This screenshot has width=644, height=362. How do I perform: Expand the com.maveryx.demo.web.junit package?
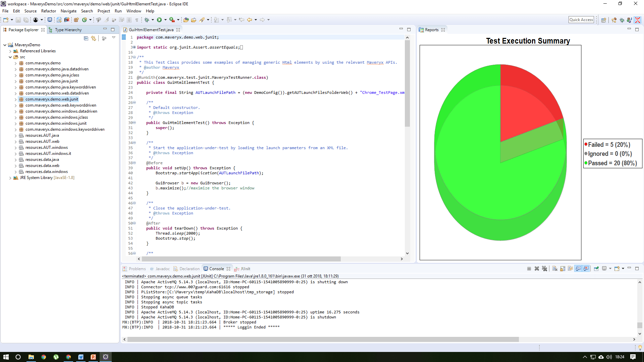pos(15,100)
